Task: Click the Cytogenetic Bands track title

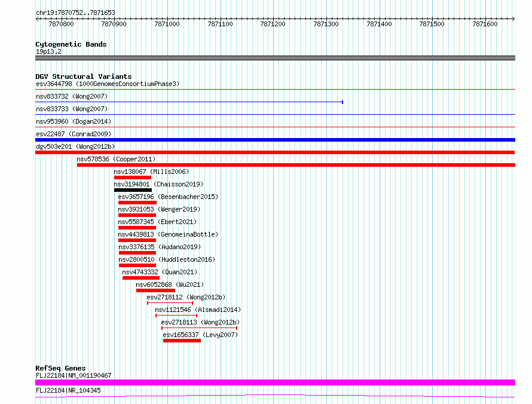Action: (x=71, y=44)
